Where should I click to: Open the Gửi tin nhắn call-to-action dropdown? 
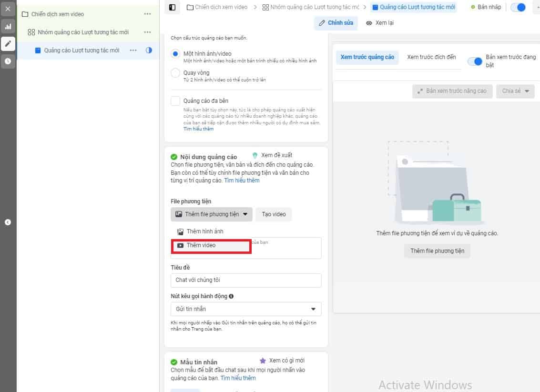(246, 309)
